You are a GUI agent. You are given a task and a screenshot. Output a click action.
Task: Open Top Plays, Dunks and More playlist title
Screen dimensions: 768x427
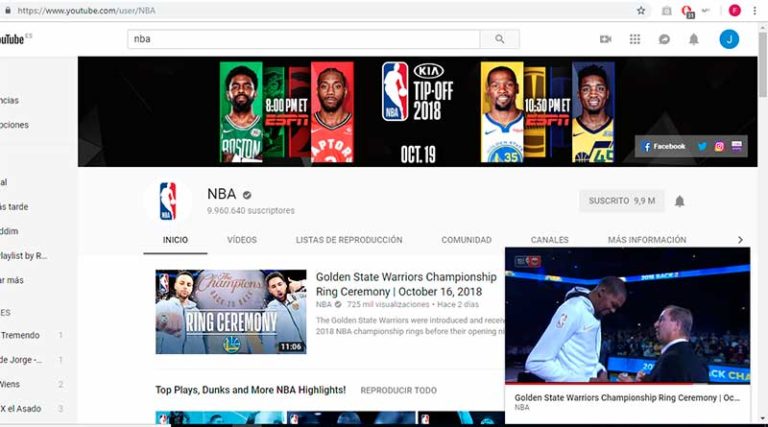250,390
